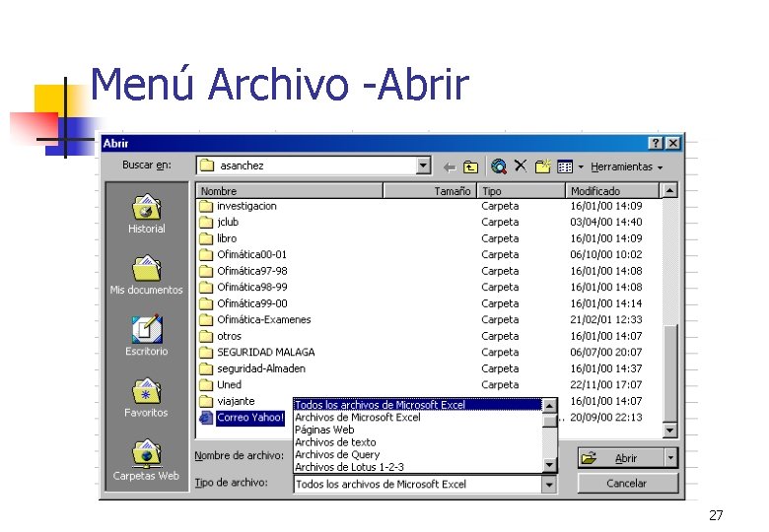Choose Todos los archivos de Microsoft Excel in list
The height and width of the screenshot is (532, 769).
pos(418,405)
